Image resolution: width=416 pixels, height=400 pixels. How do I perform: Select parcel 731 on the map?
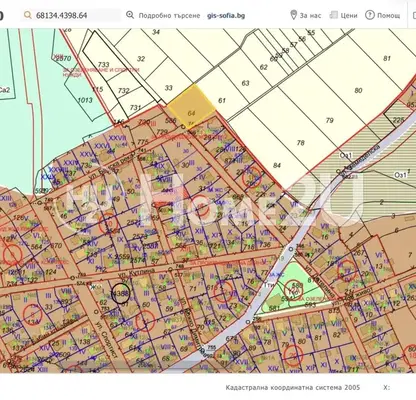(x=135, y=107)
